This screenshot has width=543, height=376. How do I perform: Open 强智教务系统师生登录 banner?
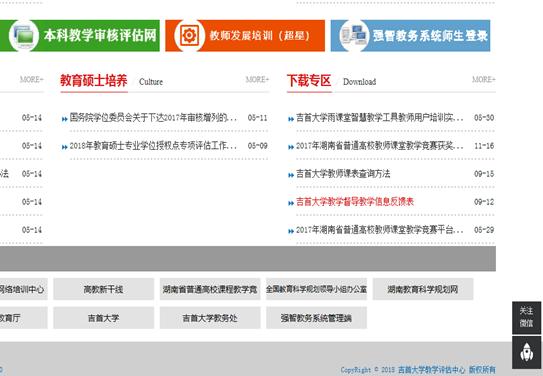point(410,35)
